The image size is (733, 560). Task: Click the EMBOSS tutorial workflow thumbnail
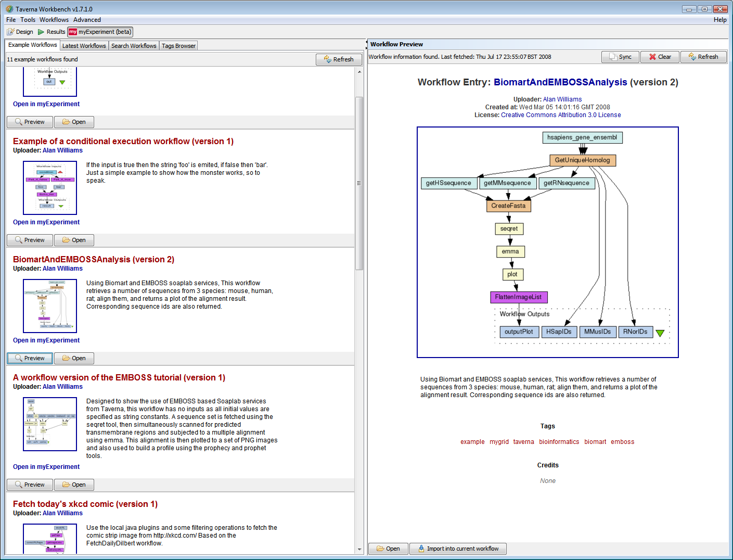point(50,424)
